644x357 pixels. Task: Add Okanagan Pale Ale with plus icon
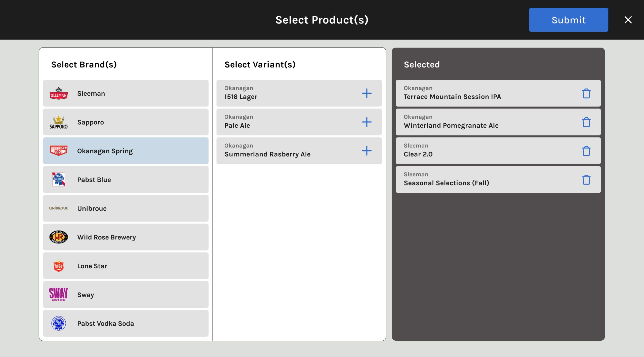pyautogui.click(x=367, y=122)
